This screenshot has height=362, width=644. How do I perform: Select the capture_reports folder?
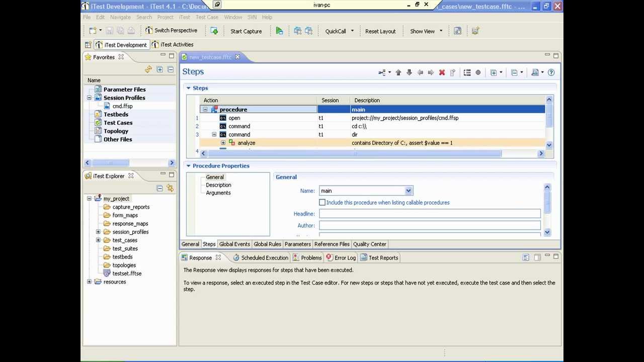131,207
